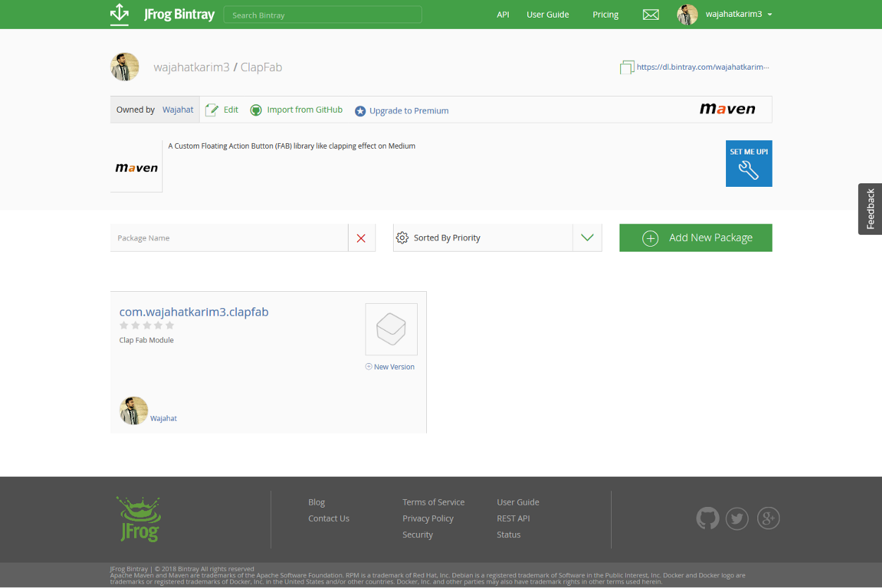
Task: Open the REST API footer link
Action: coord(513,518)
